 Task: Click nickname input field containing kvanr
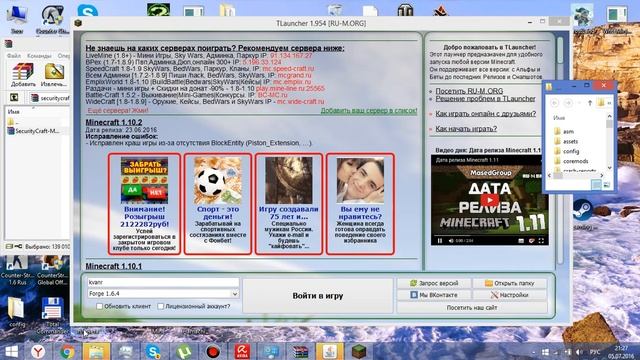pos(163,282)
